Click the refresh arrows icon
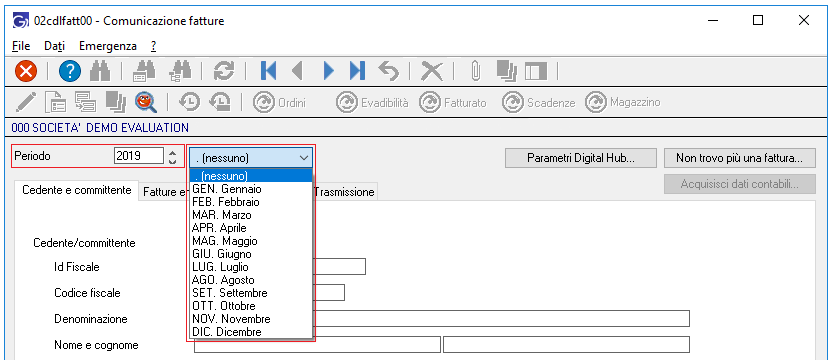 click(x=223, y=71)
